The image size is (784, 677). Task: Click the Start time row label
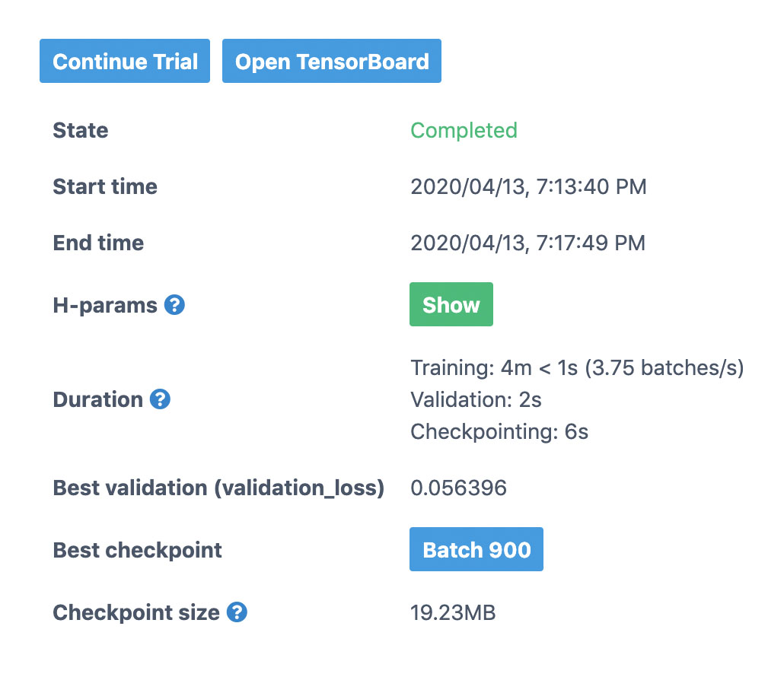105,187
